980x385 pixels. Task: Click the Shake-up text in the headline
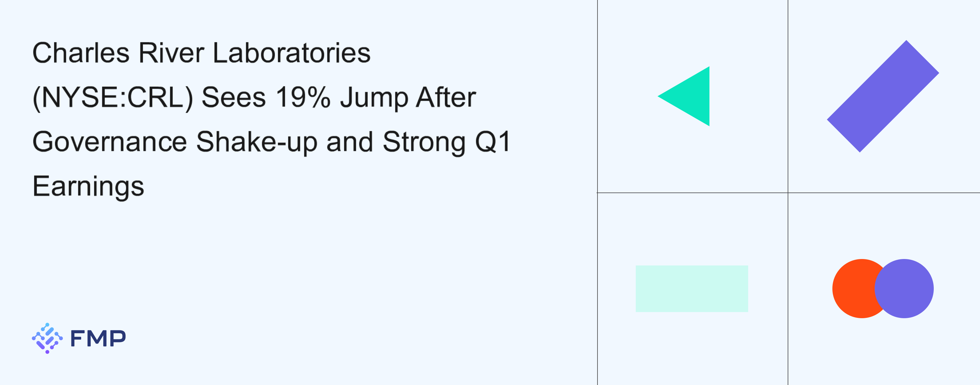point(257,143)
